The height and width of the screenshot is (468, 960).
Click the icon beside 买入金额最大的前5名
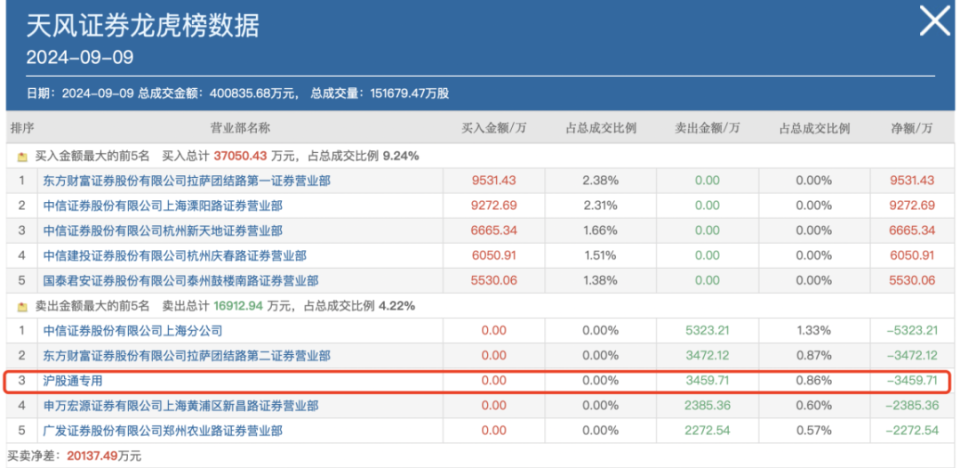23,157
